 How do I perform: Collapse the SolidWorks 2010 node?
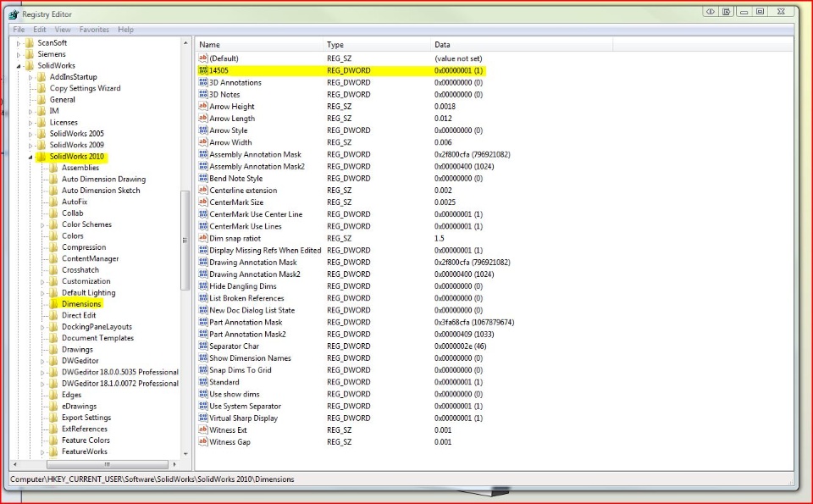(x=30, y=157)
